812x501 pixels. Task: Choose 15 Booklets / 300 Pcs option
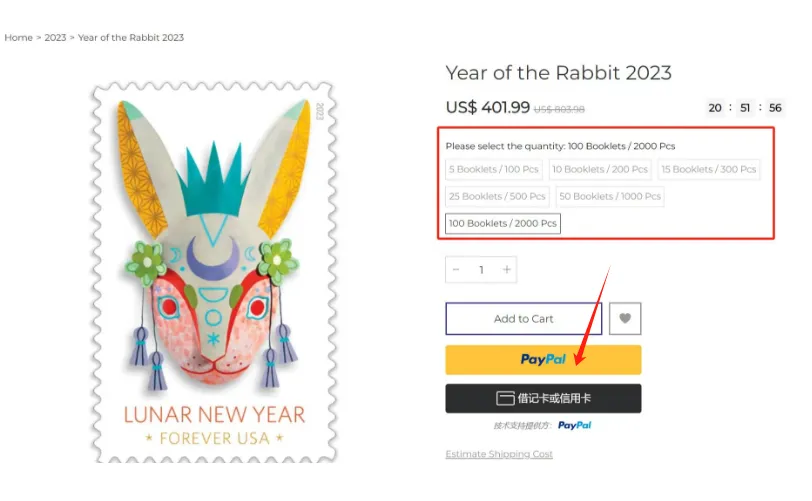[708, 169]
